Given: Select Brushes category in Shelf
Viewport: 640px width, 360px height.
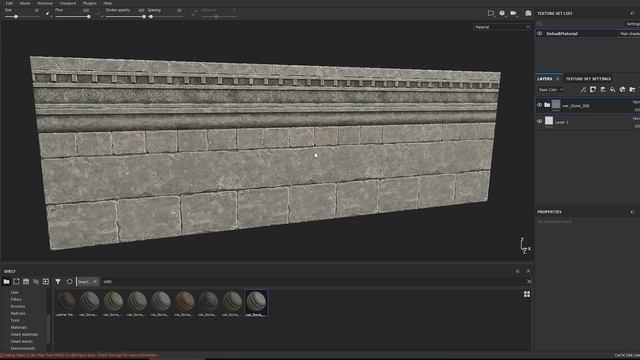Looking at the screenshot, I should click(18, 306).
